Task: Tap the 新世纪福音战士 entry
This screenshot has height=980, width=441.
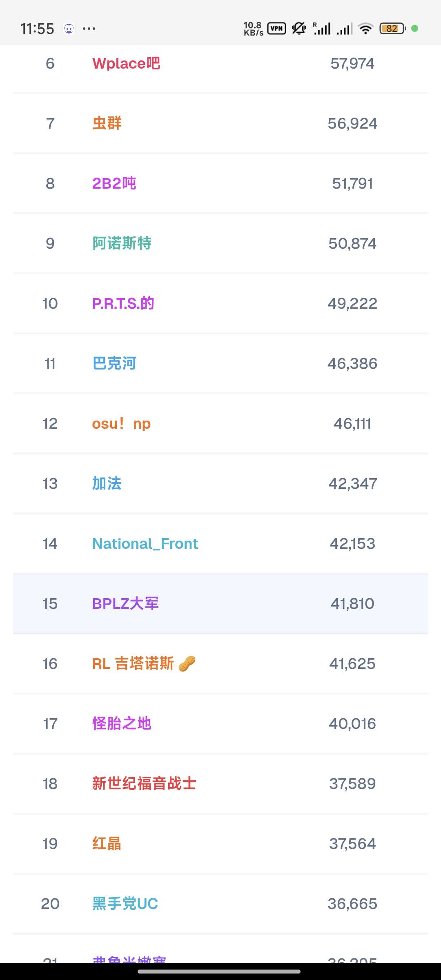Action: (144, 784)
